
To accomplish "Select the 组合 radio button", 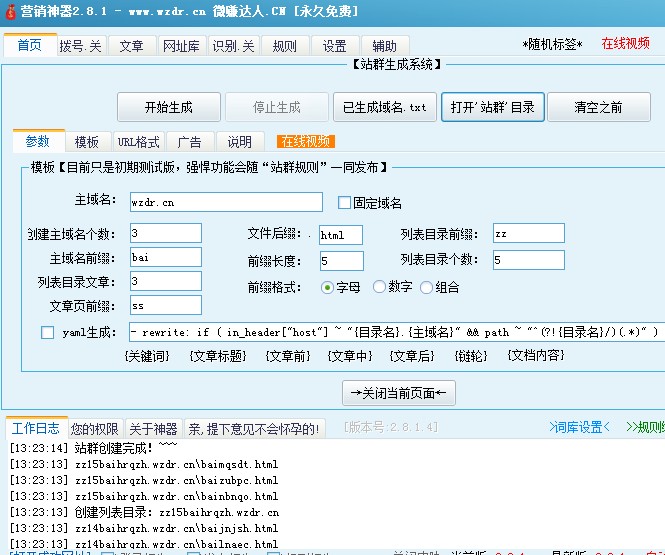I will 426,288.
